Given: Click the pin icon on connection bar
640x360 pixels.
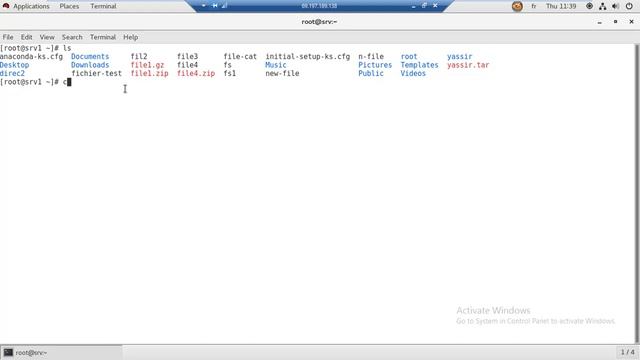Looking at the screenshot, I should point(215,6).
